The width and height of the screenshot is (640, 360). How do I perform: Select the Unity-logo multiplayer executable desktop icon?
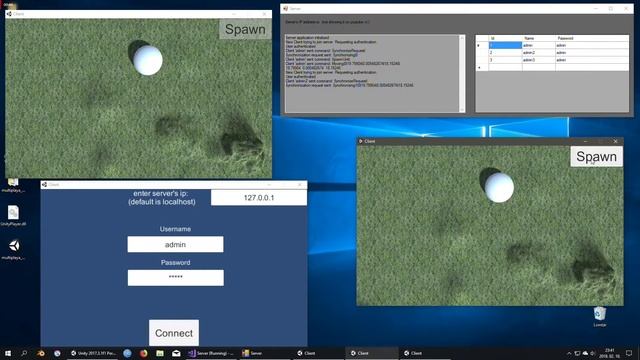pos(13,249)
